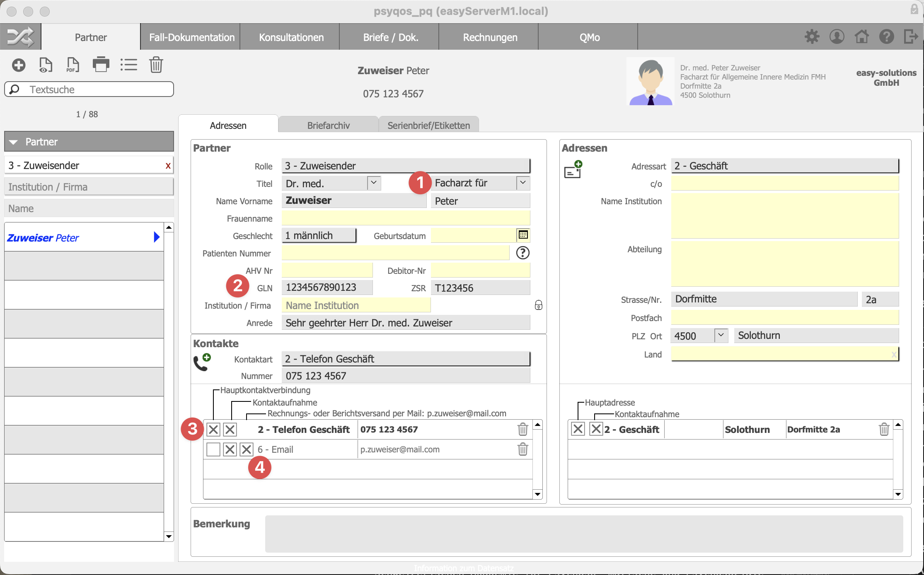The image size is (924, 575).
Task: Switch to the Briefarchiv sub-tab
Action: pyautogui.click(x=329, y=125)
